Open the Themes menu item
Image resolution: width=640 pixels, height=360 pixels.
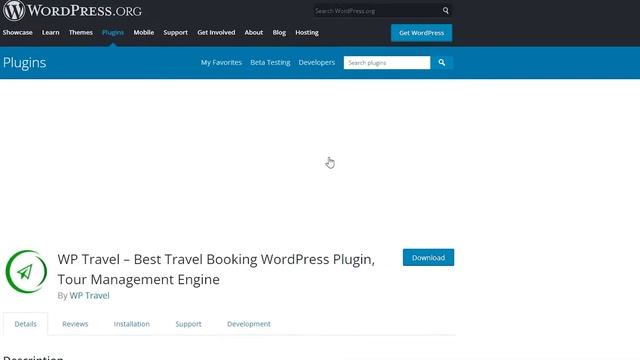[x=80, y=32]
